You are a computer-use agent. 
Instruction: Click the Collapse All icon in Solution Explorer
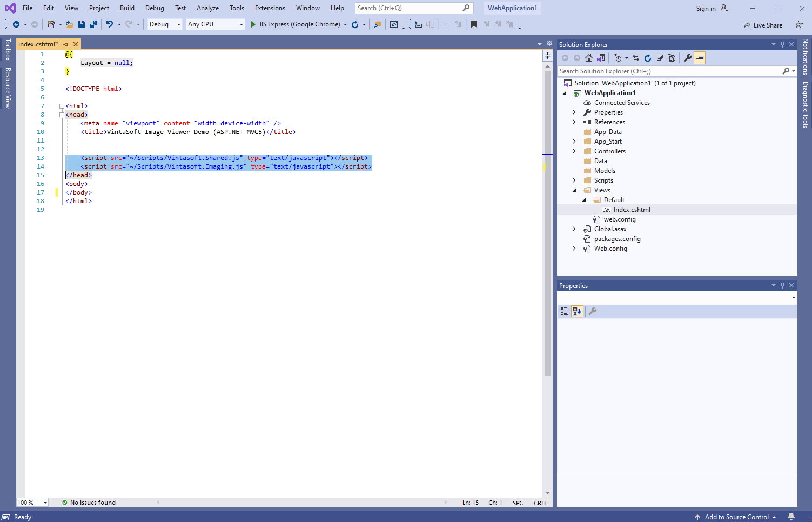coord(660,58)
